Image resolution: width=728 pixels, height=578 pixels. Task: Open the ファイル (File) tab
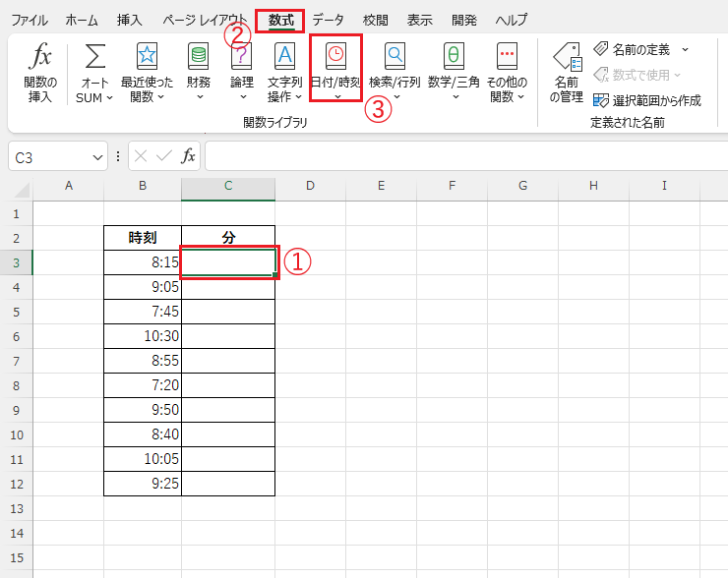click(30, 20)
